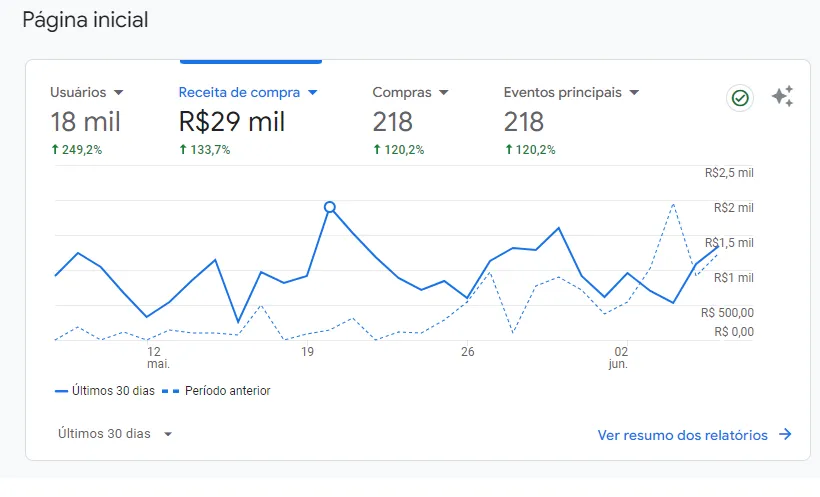The image size is (820, 497).
Task: Click the green up arrow beside 249,2%
Action: [55, 150]
